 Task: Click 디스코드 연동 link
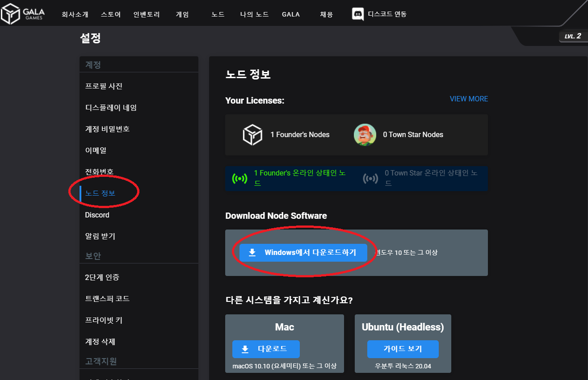(x=387, y=14)
